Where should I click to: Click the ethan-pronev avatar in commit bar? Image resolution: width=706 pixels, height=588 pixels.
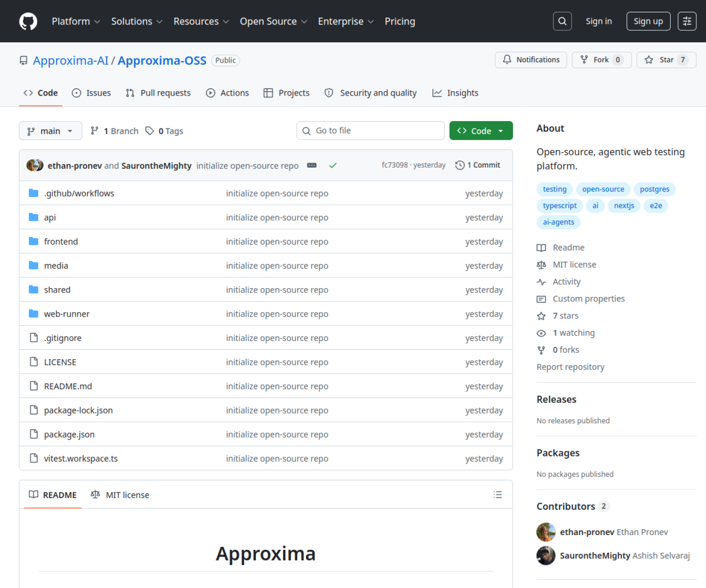pyautogui.click(x=32, y=166)
